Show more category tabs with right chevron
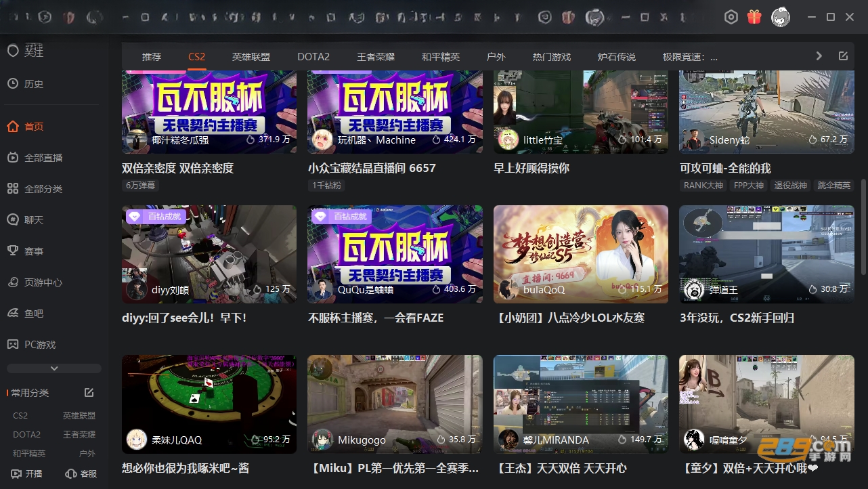 point(819,56)
